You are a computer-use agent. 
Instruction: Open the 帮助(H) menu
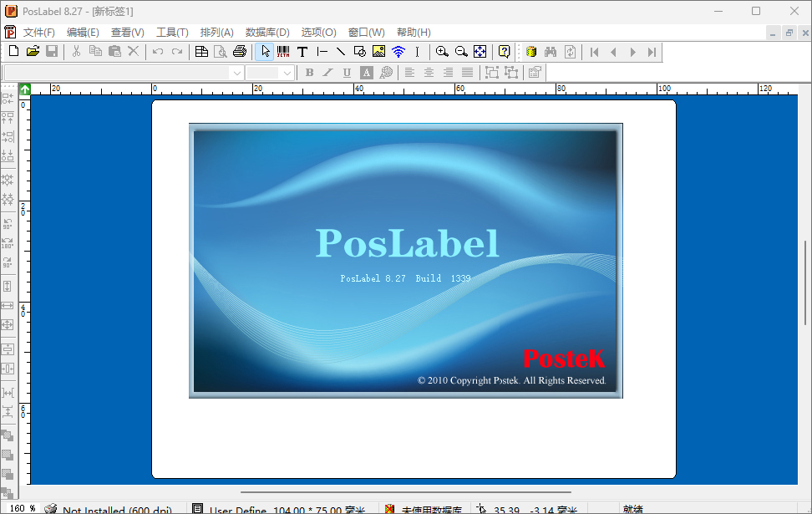(414, 32)
